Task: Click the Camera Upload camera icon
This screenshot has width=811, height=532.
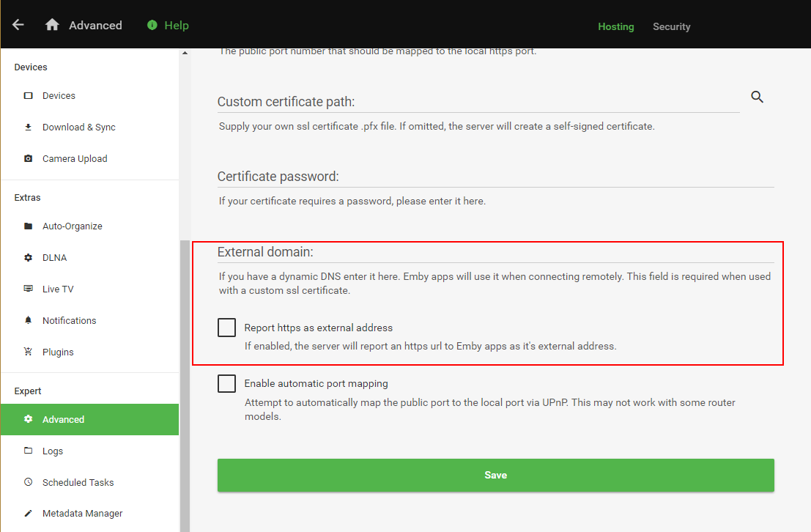Action: pyautogui.click(x=29, y=158)
